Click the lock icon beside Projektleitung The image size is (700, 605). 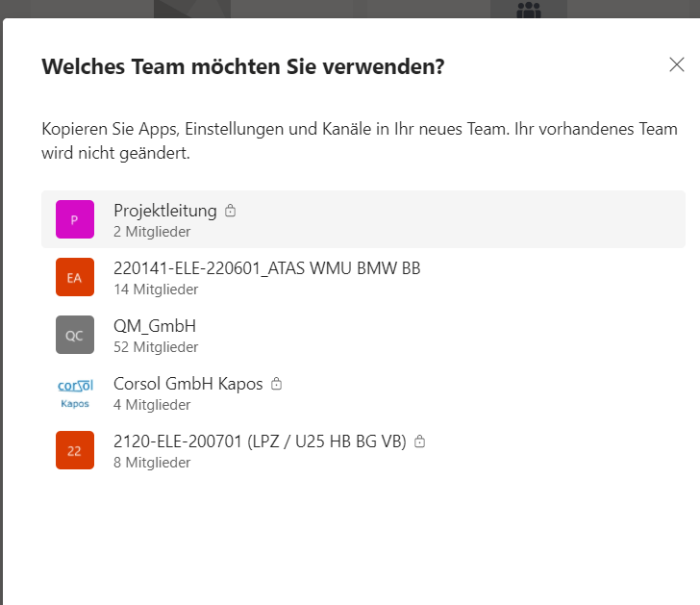tap(230, 211)
